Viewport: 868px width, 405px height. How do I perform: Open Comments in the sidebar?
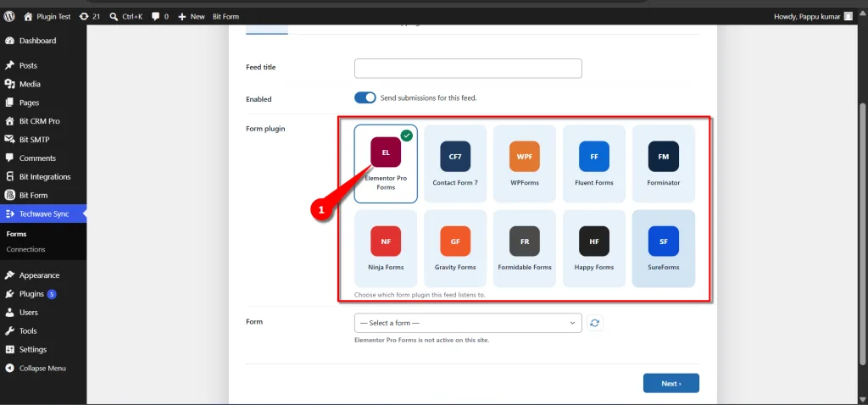coord(43,158)
